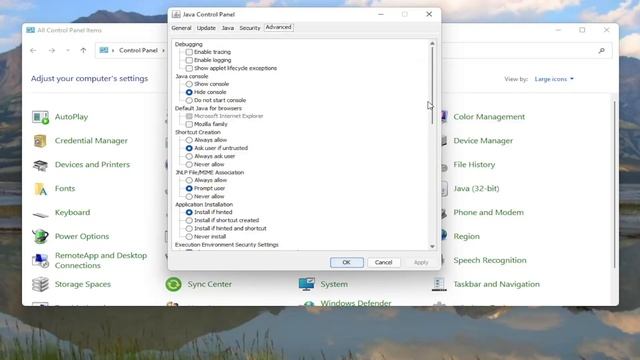Image resolution: width=640 pixels, height=360 pixels.
Task: Open Region link
Action: [x=466, y=237]
